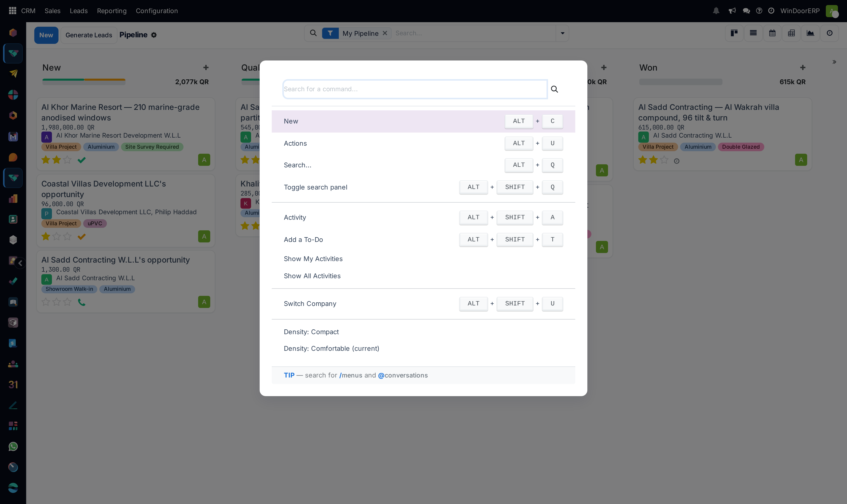Switch to the calendar view

point(772,33)
